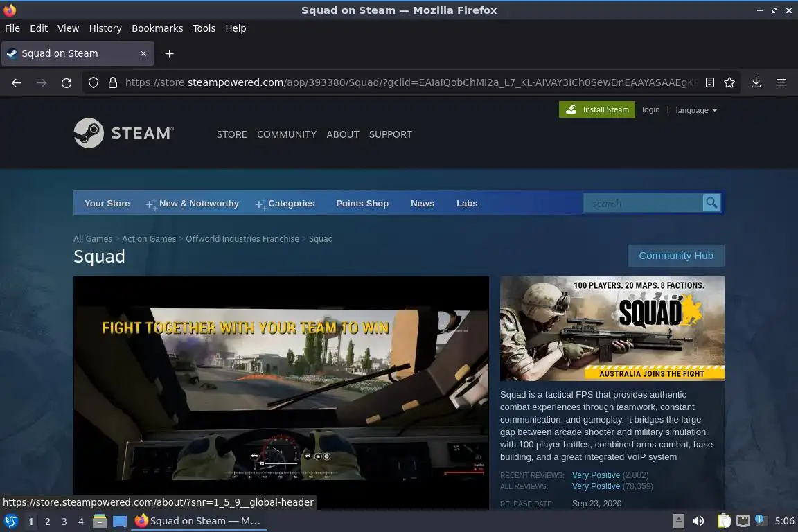
Task: Click the eject tray icon in taskbar
Action: [x=678, y=521]
